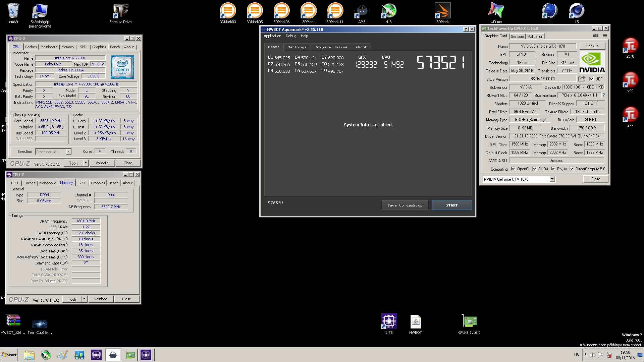The width and height of the screenshot is (644, 362).
Task: Switch to Compare Online tab
Action: point(331,47)
